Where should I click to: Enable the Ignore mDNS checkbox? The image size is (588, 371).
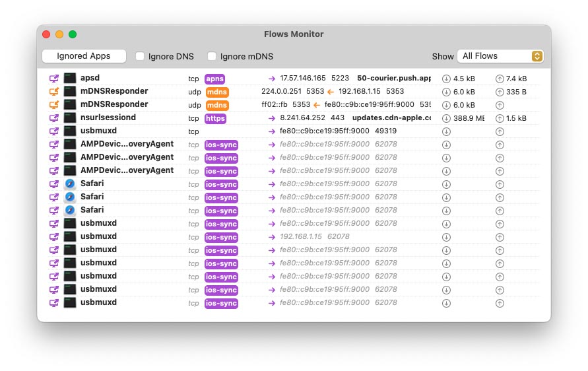click(212, 56)
